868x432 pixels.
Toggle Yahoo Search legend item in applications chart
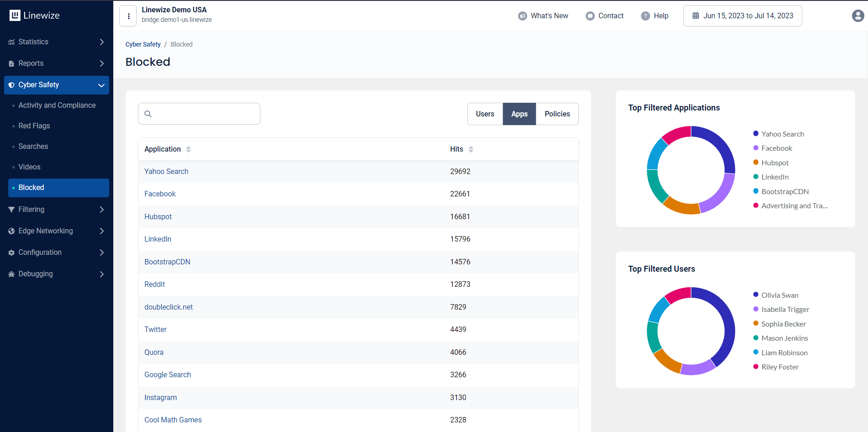[782, 134]
